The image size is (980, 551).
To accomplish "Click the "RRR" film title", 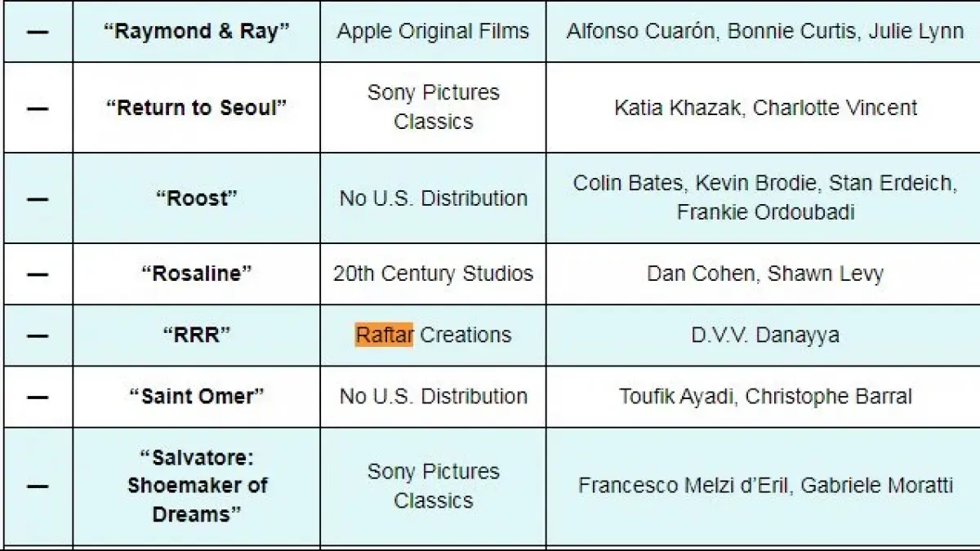I will pos(197,335).
